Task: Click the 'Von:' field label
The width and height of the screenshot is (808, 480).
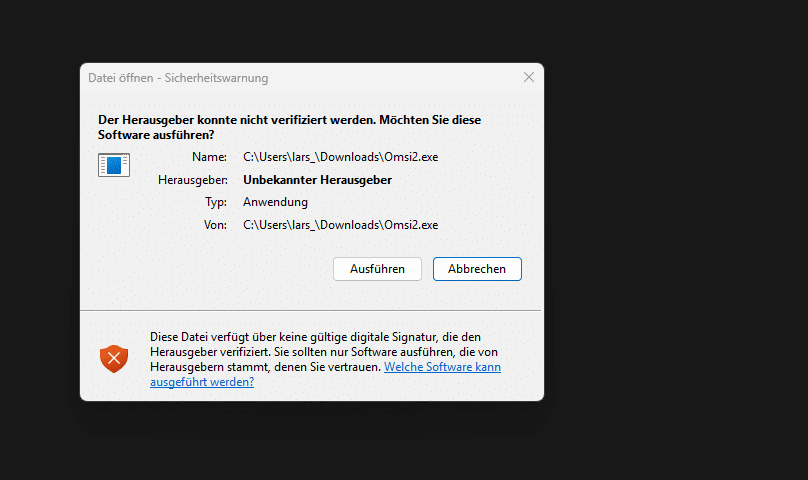Action: click(215, 225)
